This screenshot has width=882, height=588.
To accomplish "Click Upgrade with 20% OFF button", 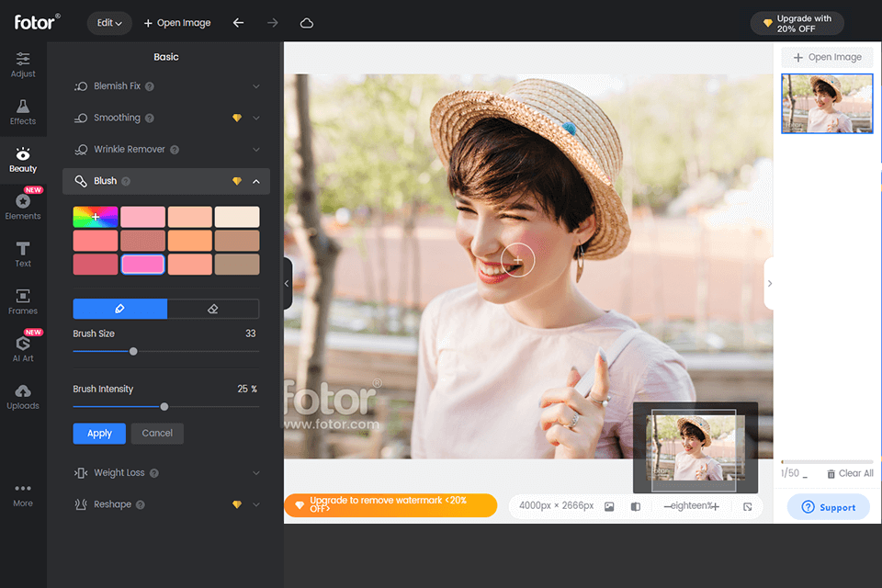I will [x=797, y=23].
